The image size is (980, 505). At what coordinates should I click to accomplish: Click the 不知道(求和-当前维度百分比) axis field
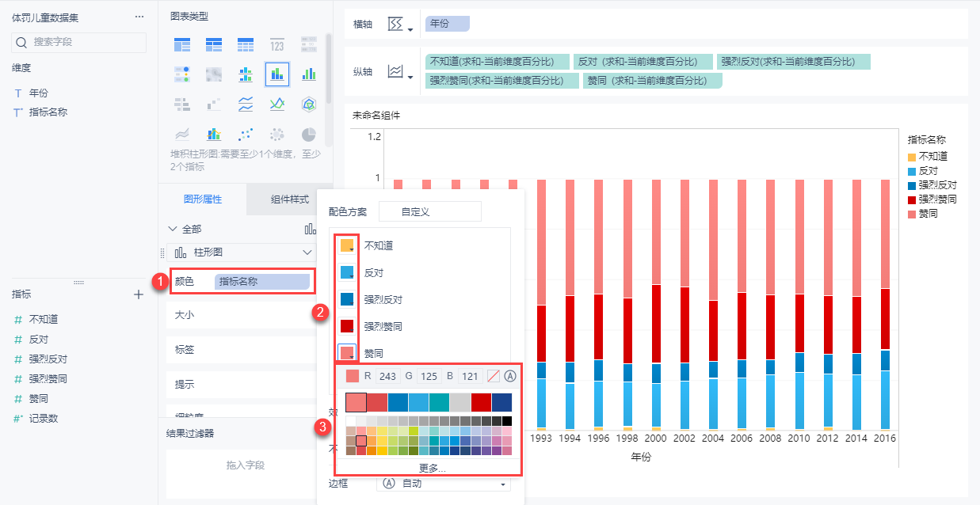(498, 61)
